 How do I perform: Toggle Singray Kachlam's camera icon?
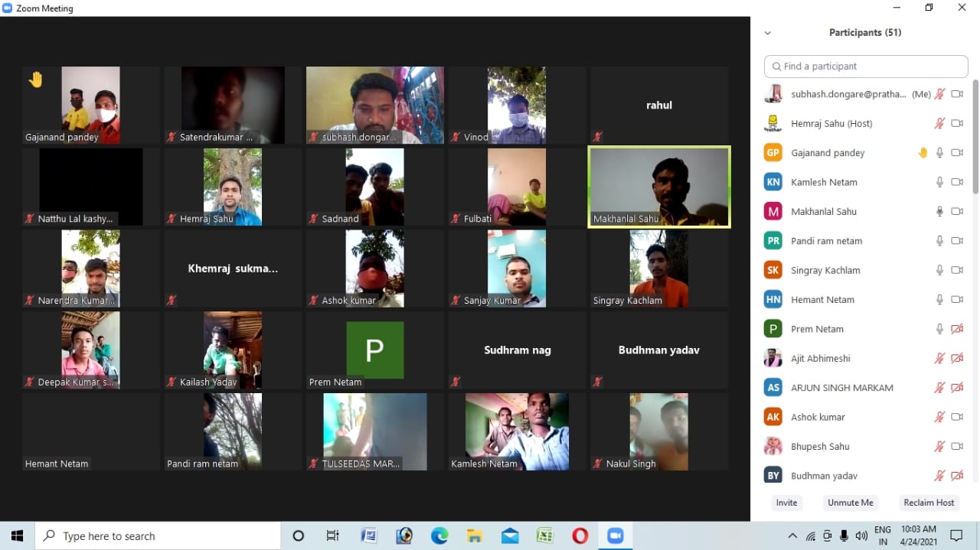(x=956, y=270)
